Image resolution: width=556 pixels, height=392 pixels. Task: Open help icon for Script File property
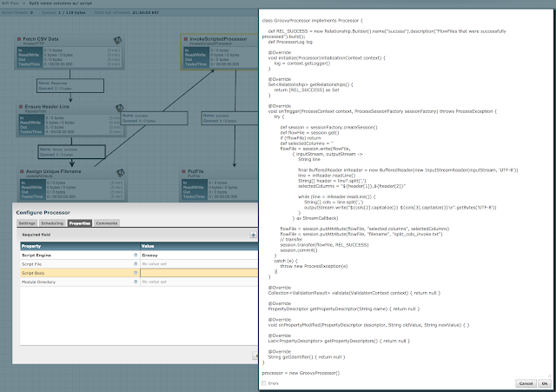pyautogui.click(x=136, y=264)
